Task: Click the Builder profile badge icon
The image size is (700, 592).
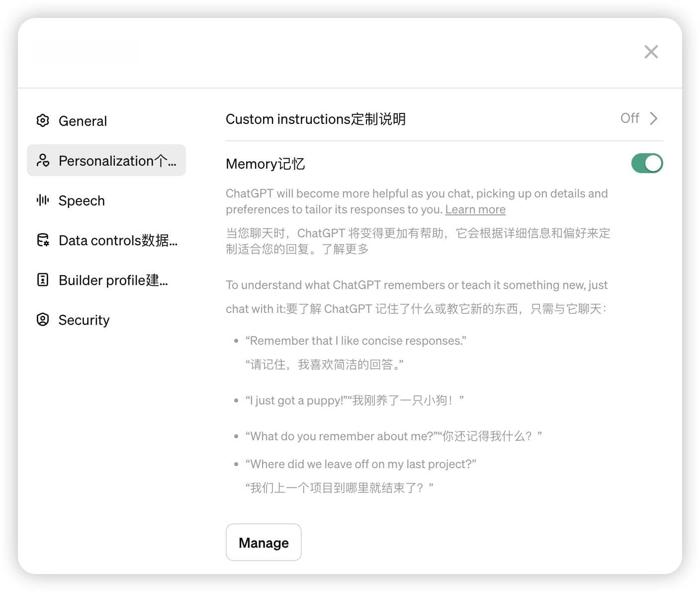Action: click(43, 280)
